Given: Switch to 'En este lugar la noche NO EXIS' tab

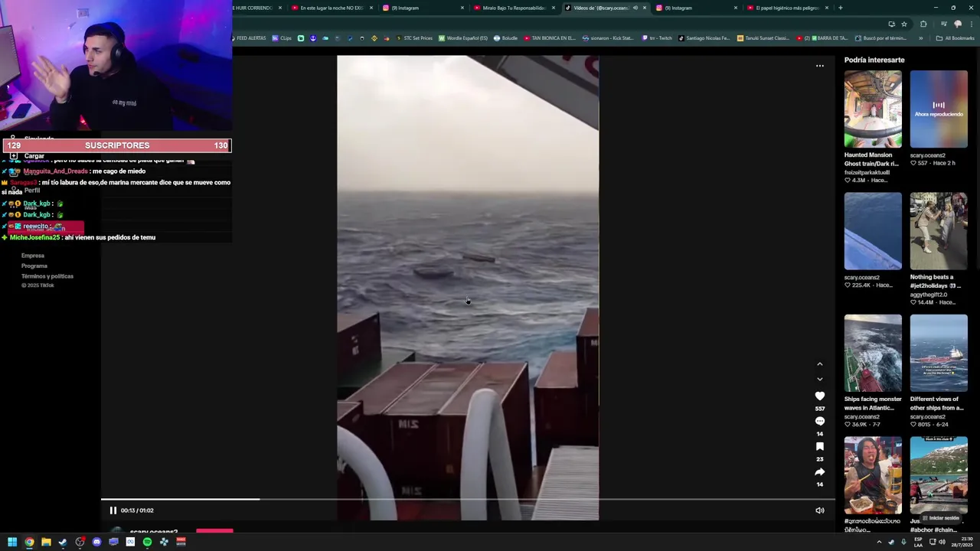Looking at the screenshot, I should pyautogui.click(x=332, y=8).
